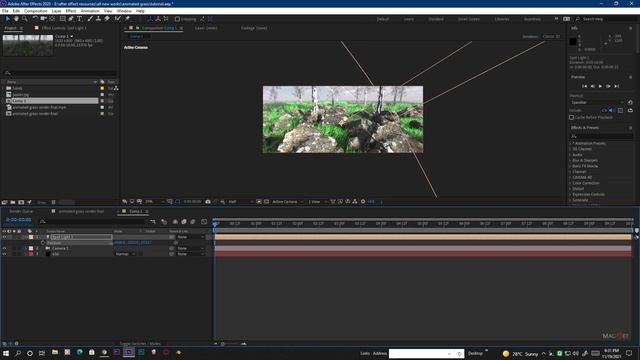The image size is (640, 360).
Task: Open the Windows Start menu
Action: click(x=6, y=353)
